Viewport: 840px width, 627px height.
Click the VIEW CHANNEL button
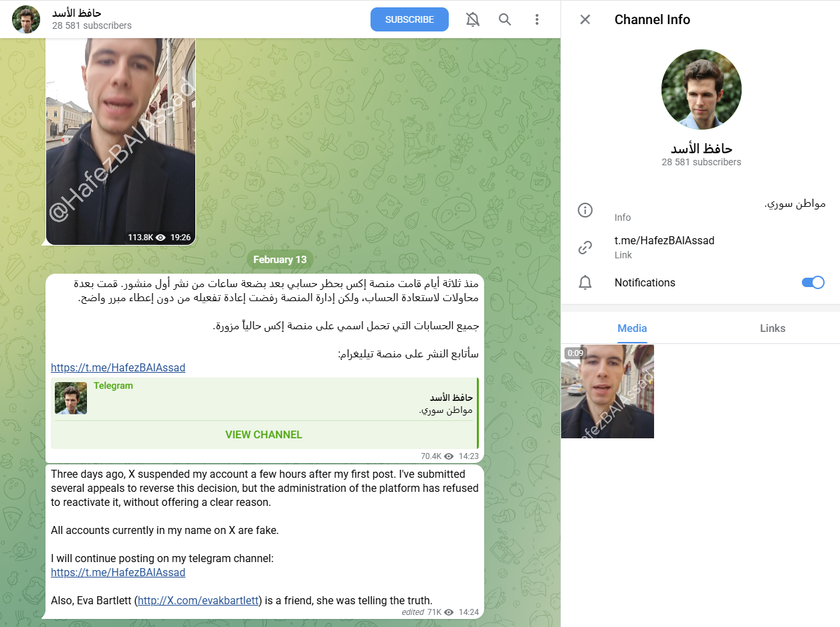(x=264, y=435)
